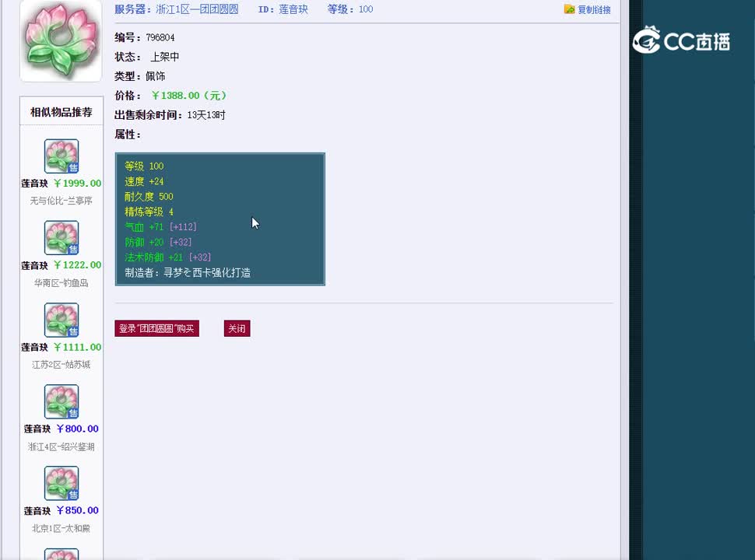Select the server text 无与伦比-兰亭序
The width and height of the screenshot is (755, 560).
point(61,201)
